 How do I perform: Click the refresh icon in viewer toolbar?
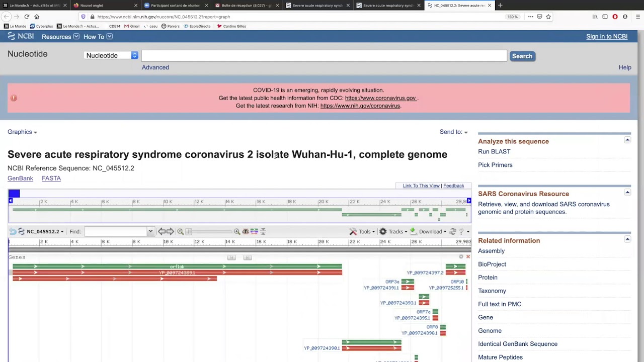pyautogui.click(x=453, y=231)
